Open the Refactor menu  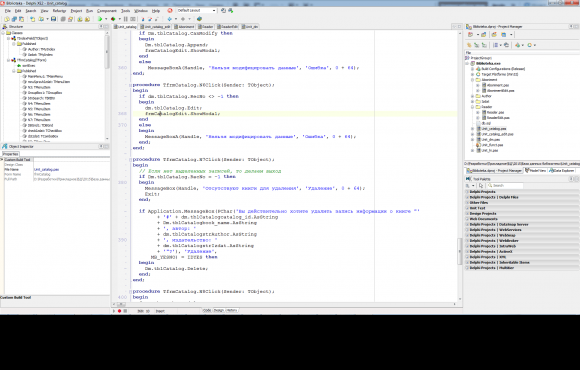pos(59,11)
